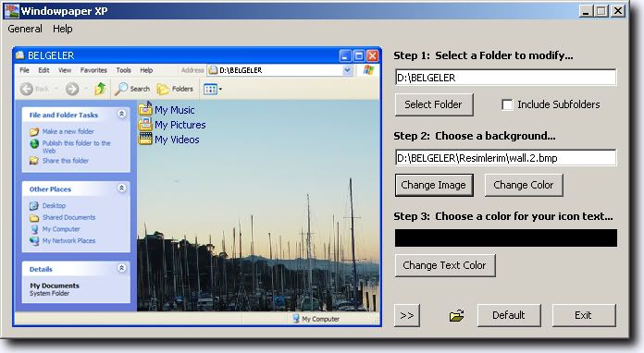Click the Search magnifier icon
The image size is (644, 353).
click(121, 89)
